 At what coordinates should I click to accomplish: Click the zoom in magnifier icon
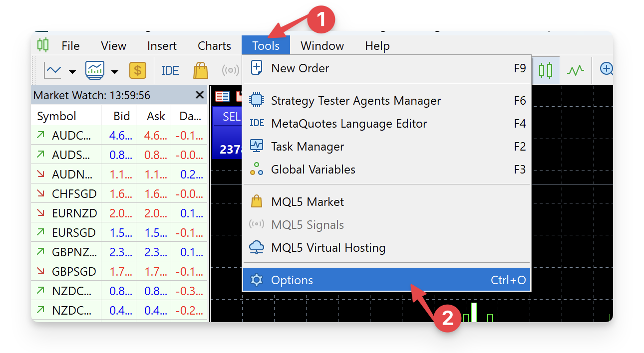click(606, 69)
